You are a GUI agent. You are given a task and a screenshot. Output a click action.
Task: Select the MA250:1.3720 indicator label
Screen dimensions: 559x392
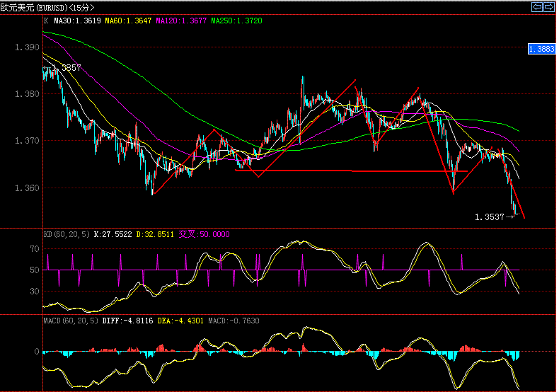coord(237,21)
